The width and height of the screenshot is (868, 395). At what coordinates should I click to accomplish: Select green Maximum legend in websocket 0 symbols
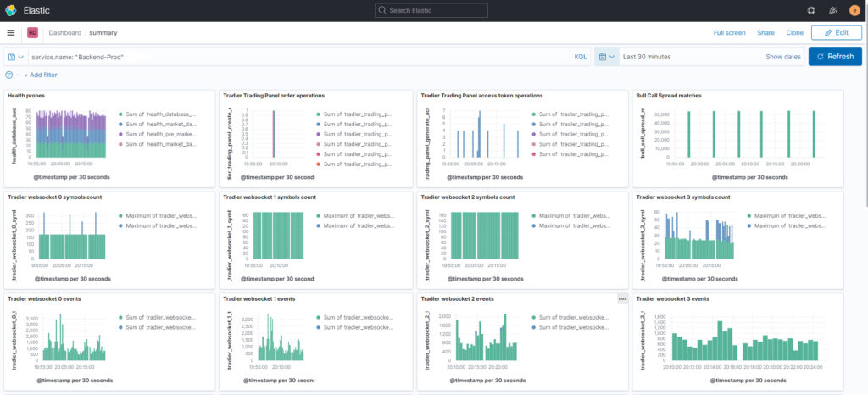coord(158,216)
